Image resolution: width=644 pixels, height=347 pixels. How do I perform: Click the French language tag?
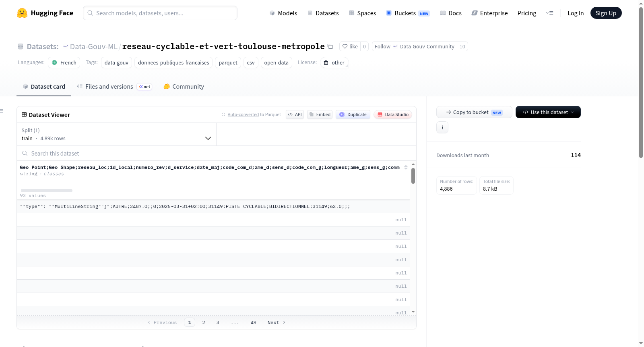click(x=64, y=62)
